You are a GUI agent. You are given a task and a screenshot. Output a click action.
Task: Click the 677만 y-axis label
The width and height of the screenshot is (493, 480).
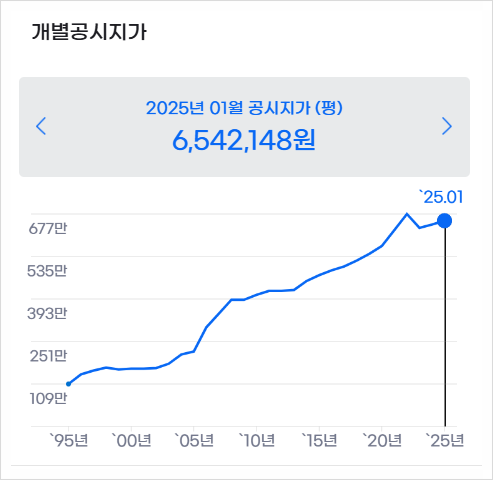point(48,228)
